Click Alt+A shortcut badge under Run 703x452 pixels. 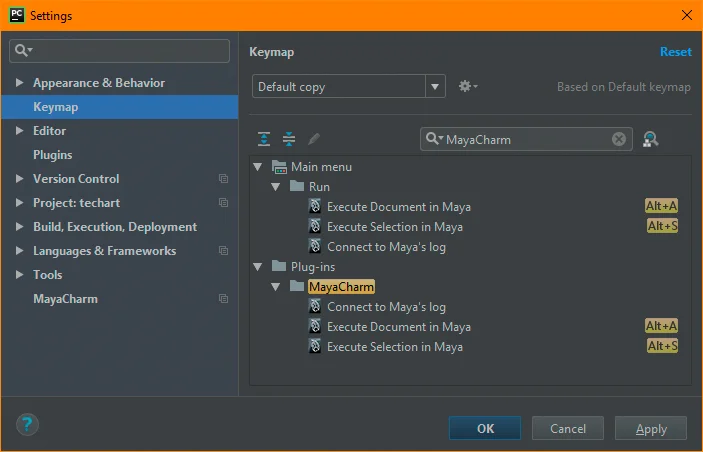[x=661, y=206]
